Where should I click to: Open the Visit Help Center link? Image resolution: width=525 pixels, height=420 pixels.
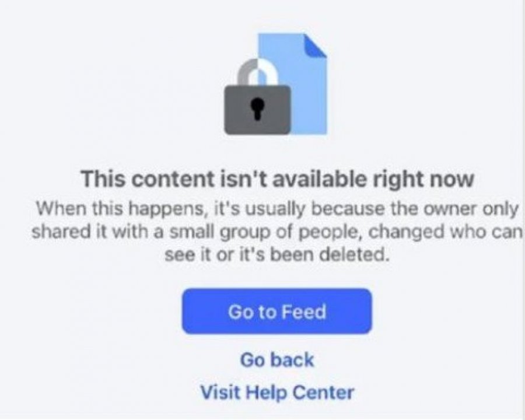click(277, 392)
